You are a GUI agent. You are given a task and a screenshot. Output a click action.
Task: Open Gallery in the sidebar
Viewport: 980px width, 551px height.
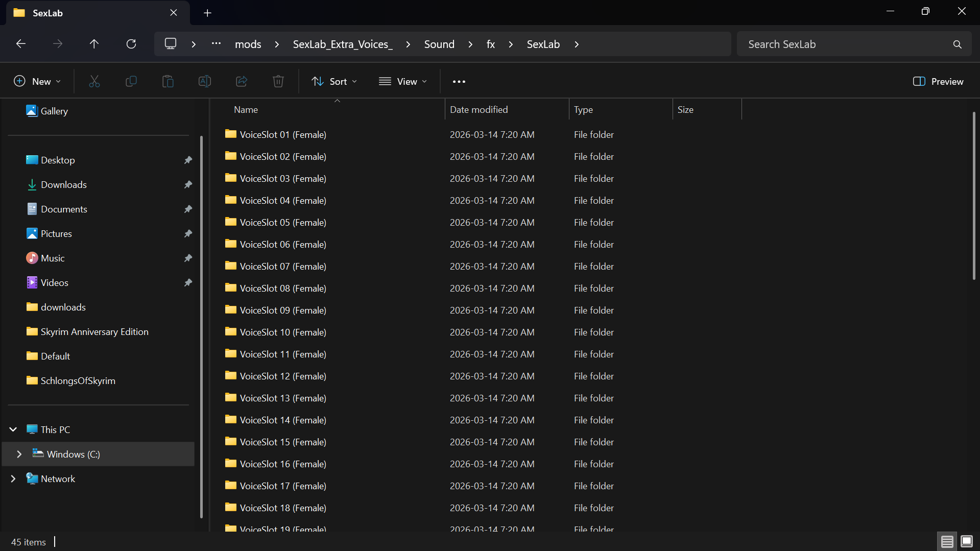54,111
